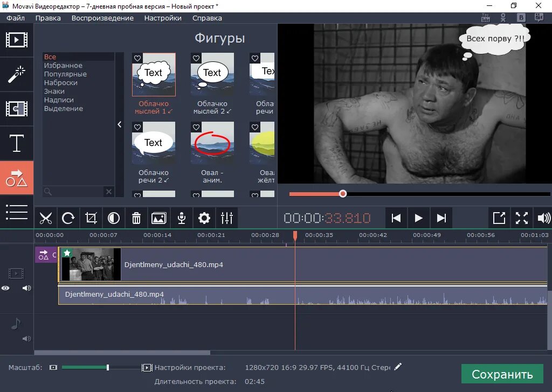Select the Облачко мыслей 2 thumbnail
552x392 pixels.
coord(212,74)
